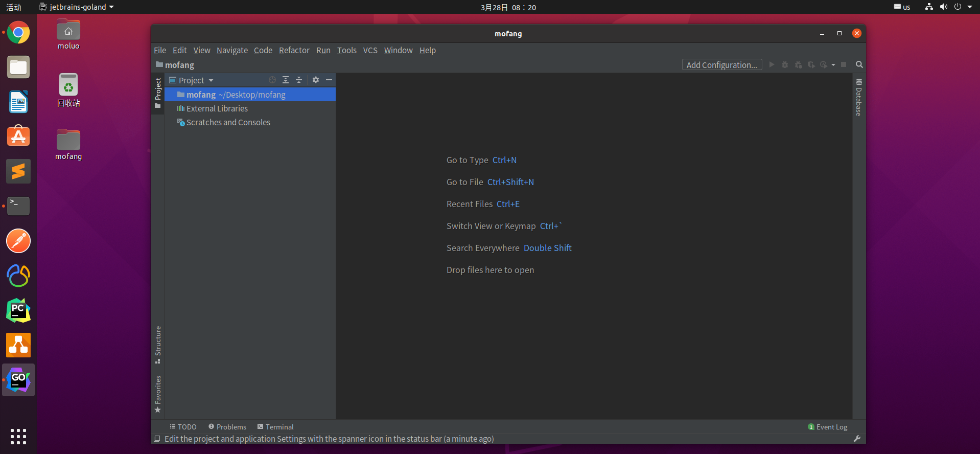Click the tool windows icon in status bar
The height and width of the screenshot is (454, 980).
pos(157,439)
